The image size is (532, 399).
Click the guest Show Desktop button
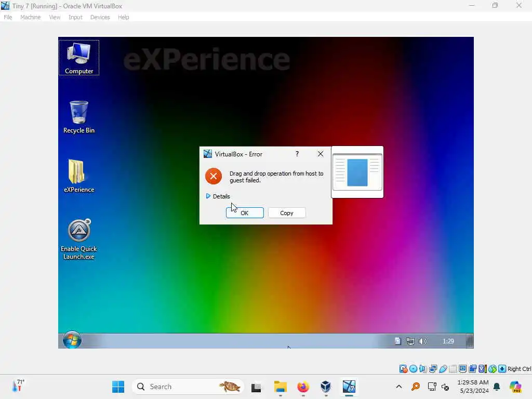point(470,341)
